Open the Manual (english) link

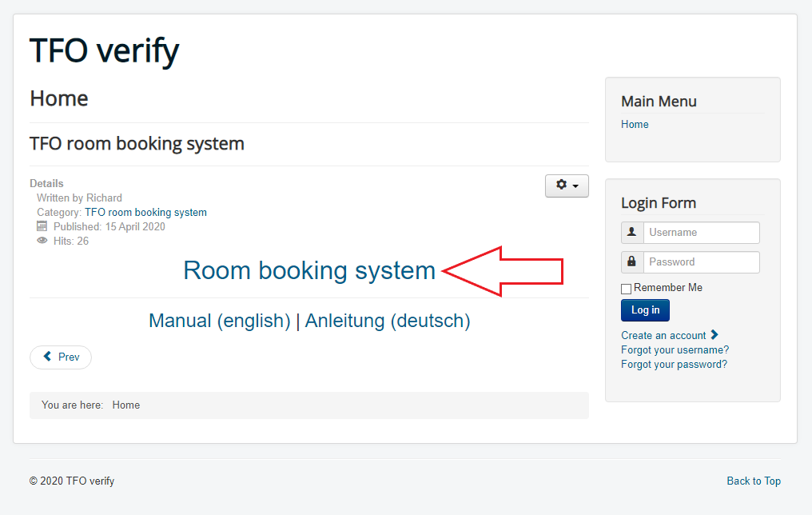point(220,321)
